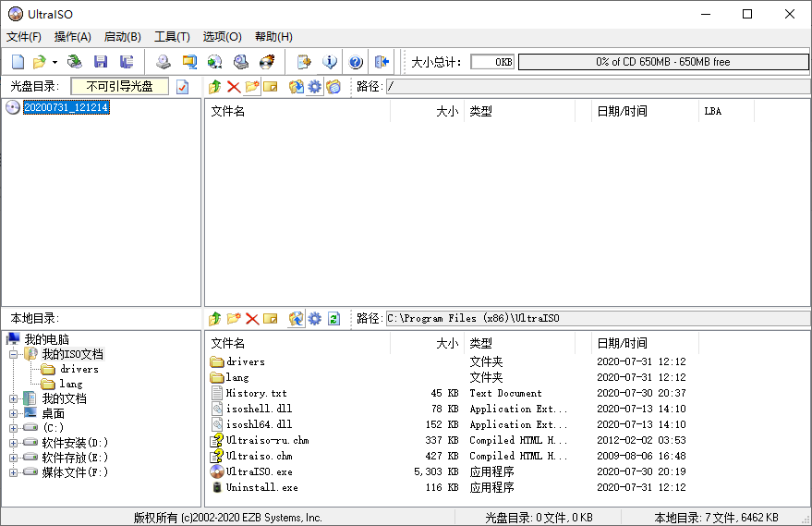Collapse the 我的ISO文档 tree node
This screenshot has height=526, width=812.
(x=14, y=354)
